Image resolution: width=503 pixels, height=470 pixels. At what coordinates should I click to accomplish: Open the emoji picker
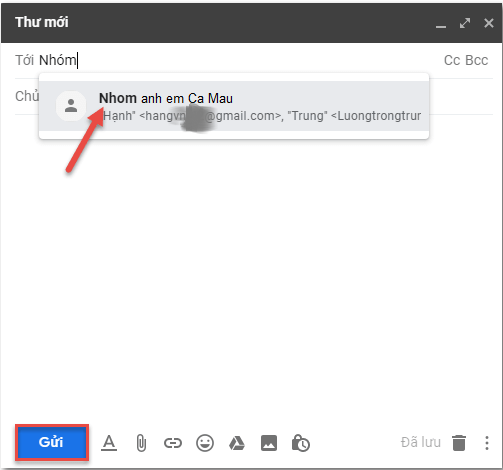pyautogui.click(x=205, y=443)
